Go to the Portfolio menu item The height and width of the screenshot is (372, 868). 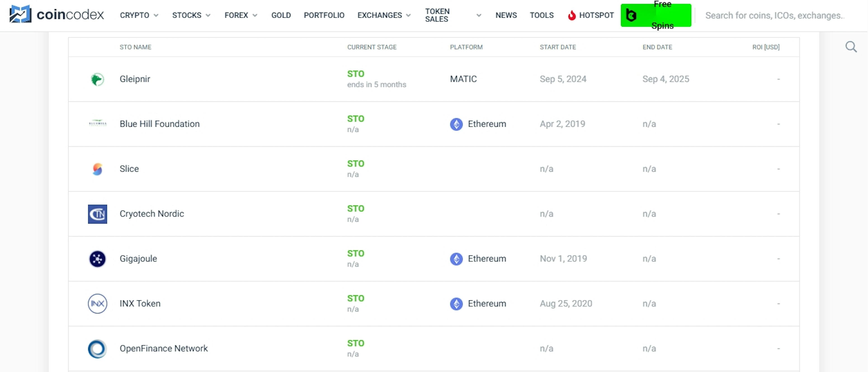[324, 16]
